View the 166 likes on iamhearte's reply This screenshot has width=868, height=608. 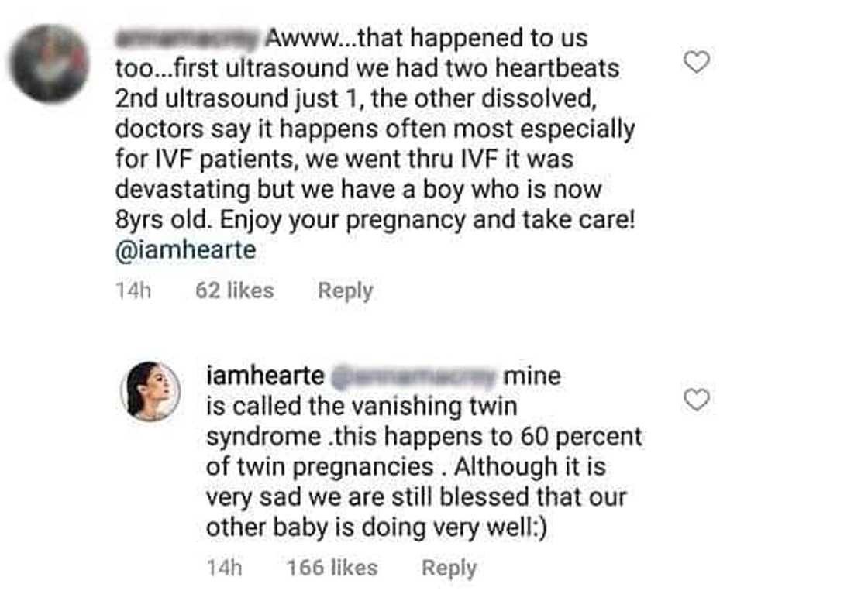coord(332,568)
